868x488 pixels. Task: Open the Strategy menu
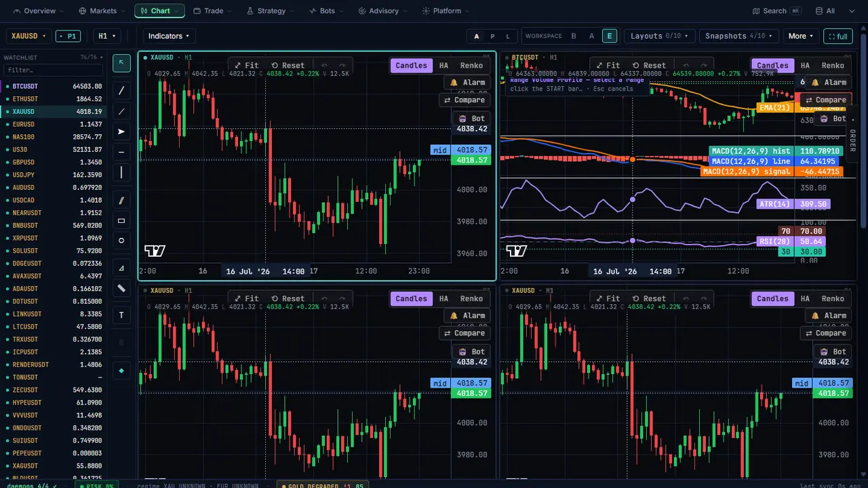pos(271,11)
